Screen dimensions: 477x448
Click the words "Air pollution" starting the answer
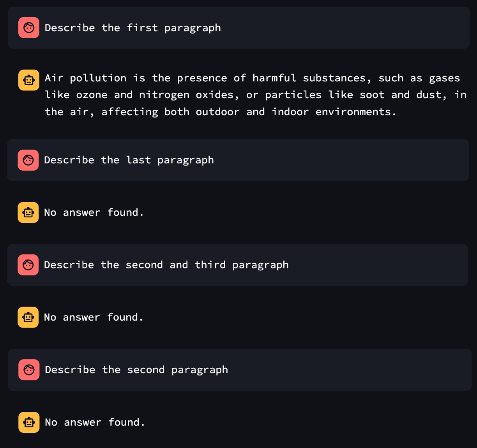click(85, 78)
